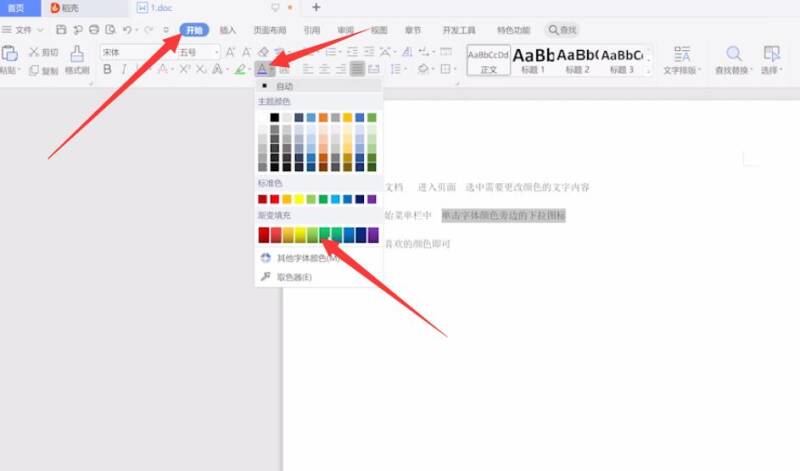Screen dimensions: 800x471
Task: Decrease font size with the smaller A icon
Action: point(247,52)
